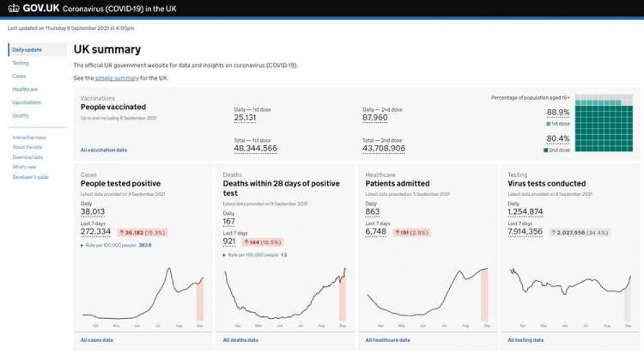Click the About the data link
The image size is (644, 355).
click(x=27, y=147)
